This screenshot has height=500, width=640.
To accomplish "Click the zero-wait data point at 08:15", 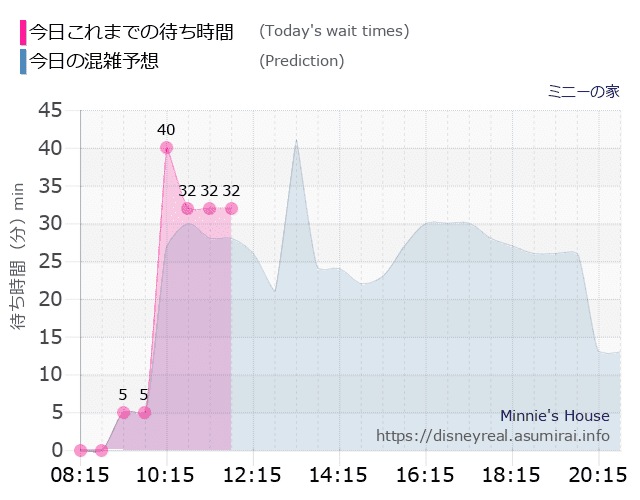I will [x=80, y=450].
